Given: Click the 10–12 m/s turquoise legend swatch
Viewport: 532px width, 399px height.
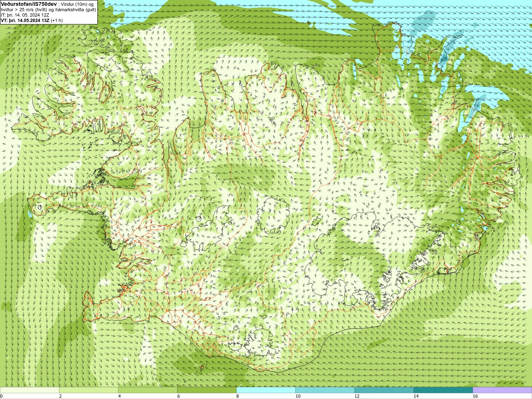Looking at the screenshot, I should 325,390.
